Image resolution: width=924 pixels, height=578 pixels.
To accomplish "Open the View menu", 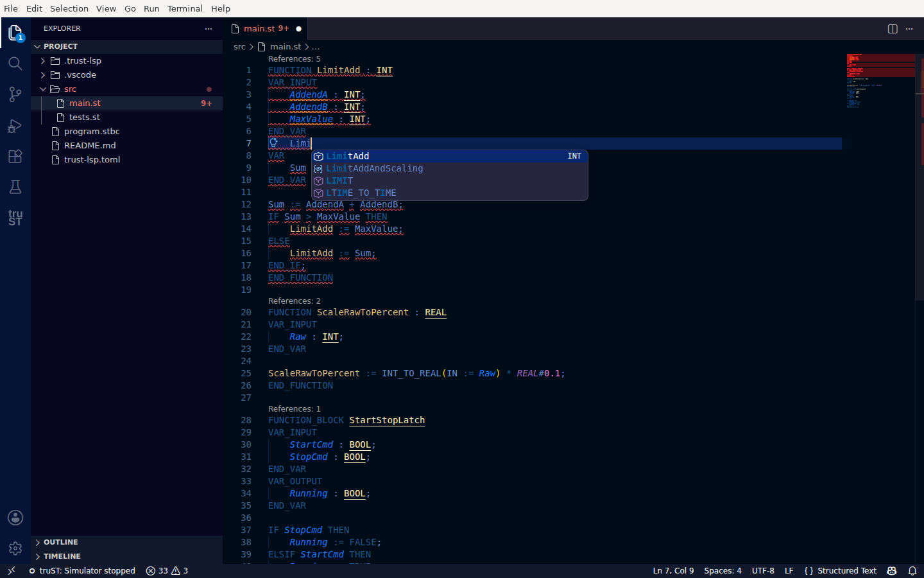I will pos(106,8).
